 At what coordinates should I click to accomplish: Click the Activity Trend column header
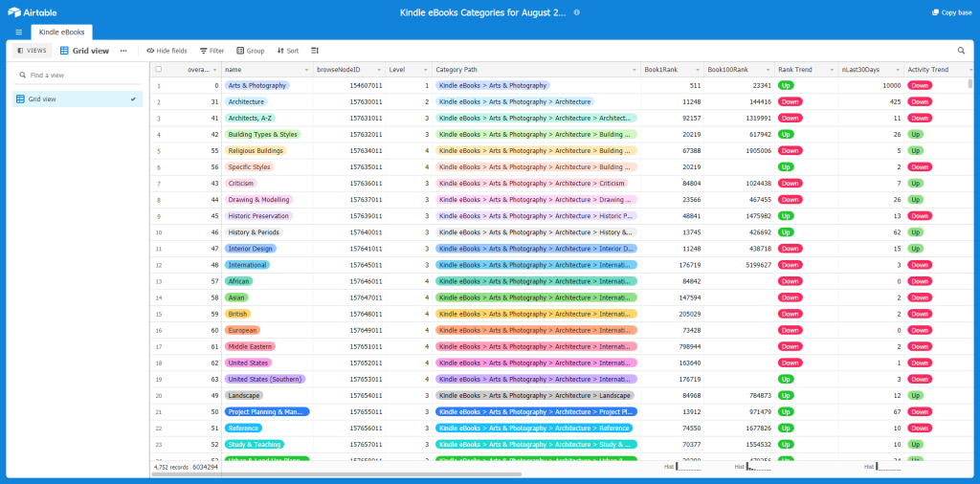click(940, 70)
